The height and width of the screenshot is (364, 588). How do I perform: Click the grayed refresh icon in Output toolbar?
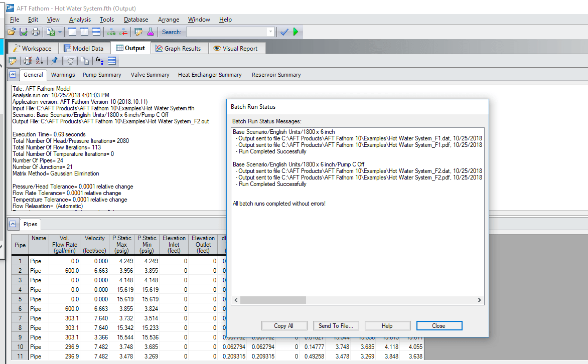pos(70,61)
